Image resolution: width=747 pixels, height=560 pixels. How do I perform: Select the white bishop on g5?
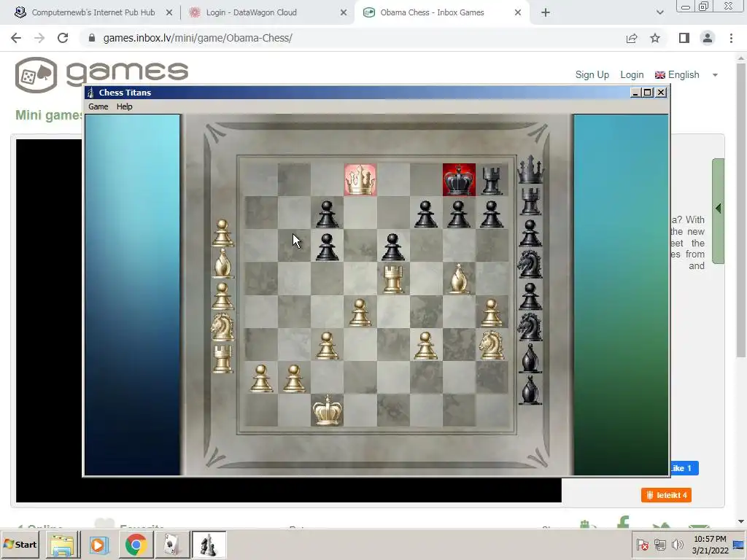click(x=459, y=279)
